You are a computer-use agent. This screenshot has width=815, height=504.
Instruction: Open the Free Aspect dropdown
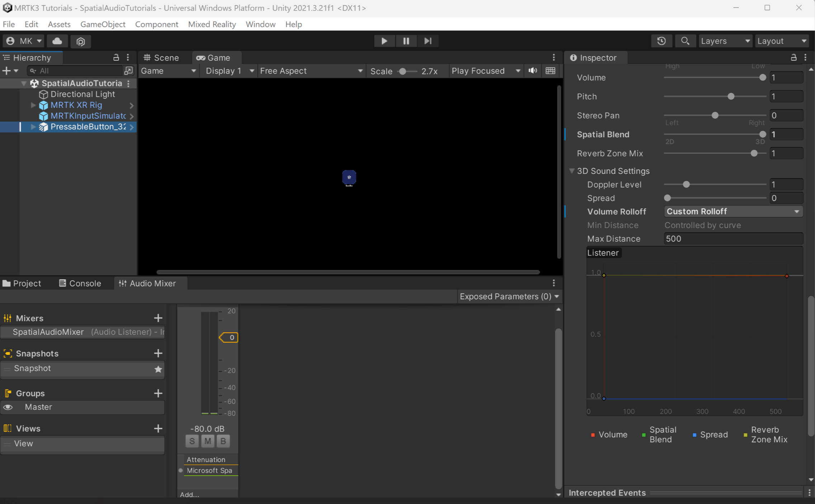click(310, 71)
